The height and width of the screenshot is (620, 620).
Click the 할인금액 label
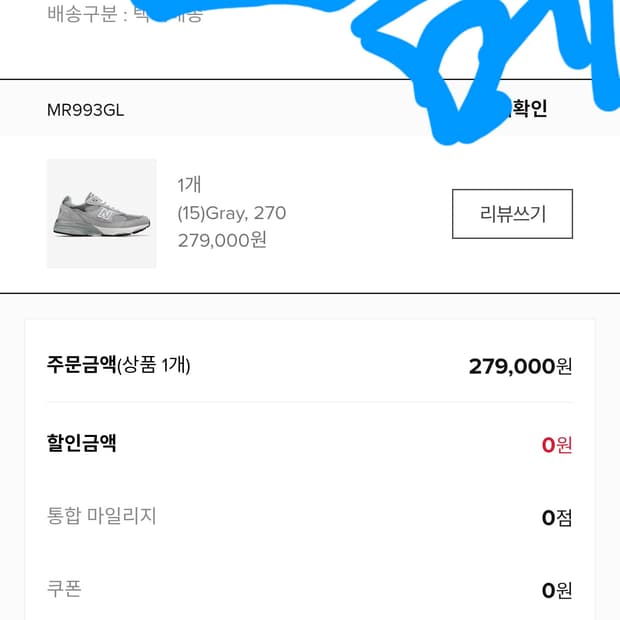pyautogui.click(x=82, y=443)
